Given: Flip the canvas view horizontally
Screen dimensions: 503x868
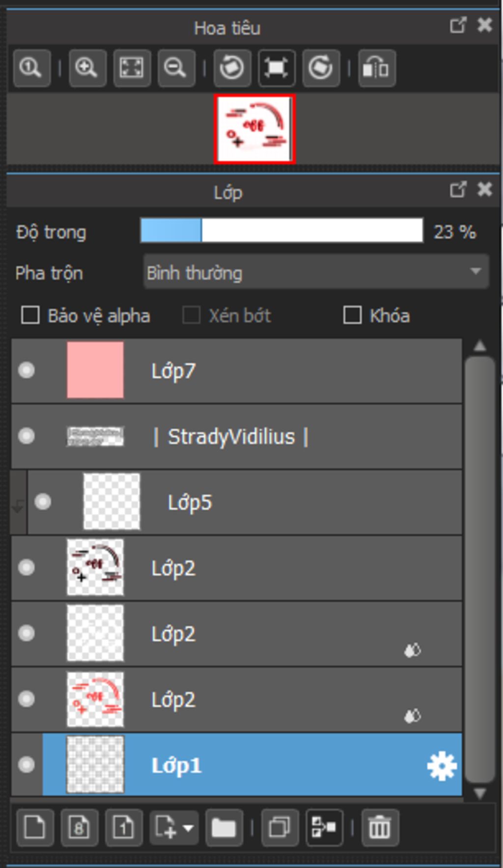Looking at the screenshot, I should click(376, 68).
